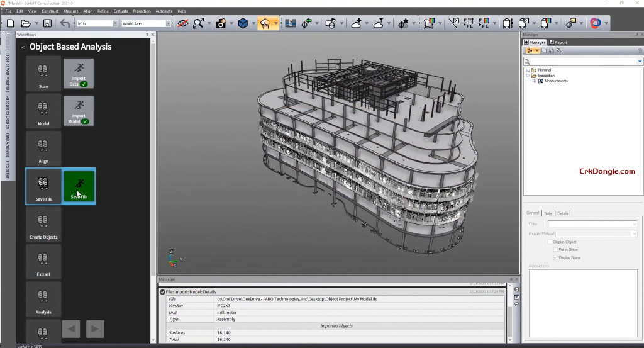This screenshot has width=644, height=348.
Task: Switch to the Report tab
Action: (558, 42)
